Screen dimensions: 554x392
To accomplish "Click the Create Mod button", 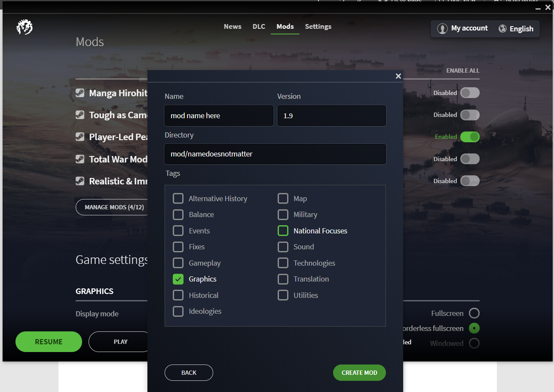I will (x=359, y=373).
